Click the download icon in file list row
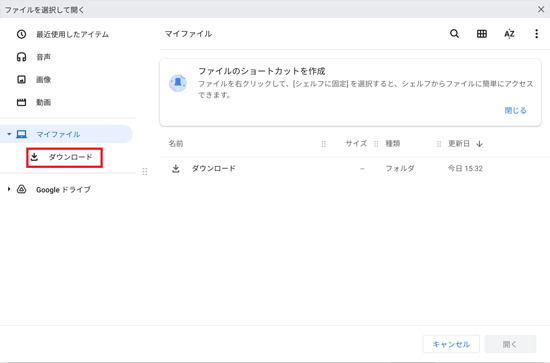 (176, 169)
